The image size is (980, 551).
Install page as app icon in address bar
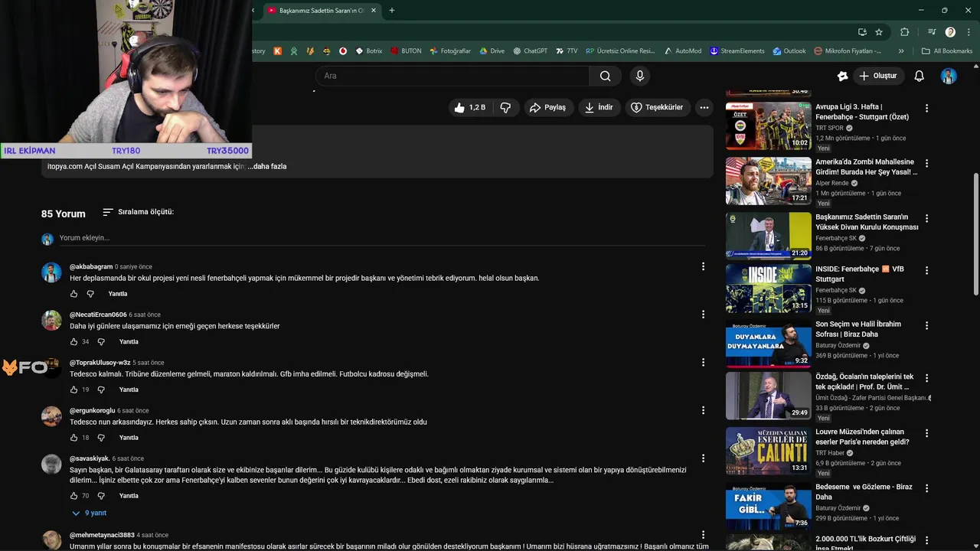pos(862,32)
